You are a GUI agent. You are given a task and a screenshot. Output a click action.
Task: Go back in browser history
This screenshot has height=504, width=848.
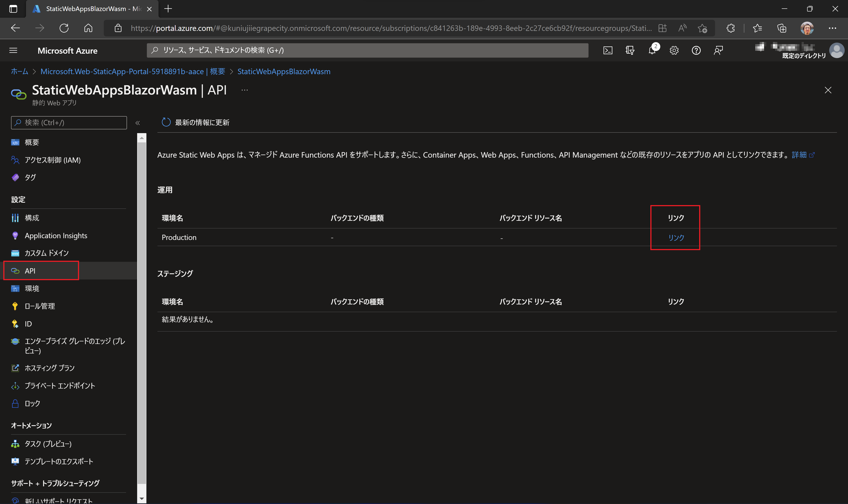click(15, 28)
